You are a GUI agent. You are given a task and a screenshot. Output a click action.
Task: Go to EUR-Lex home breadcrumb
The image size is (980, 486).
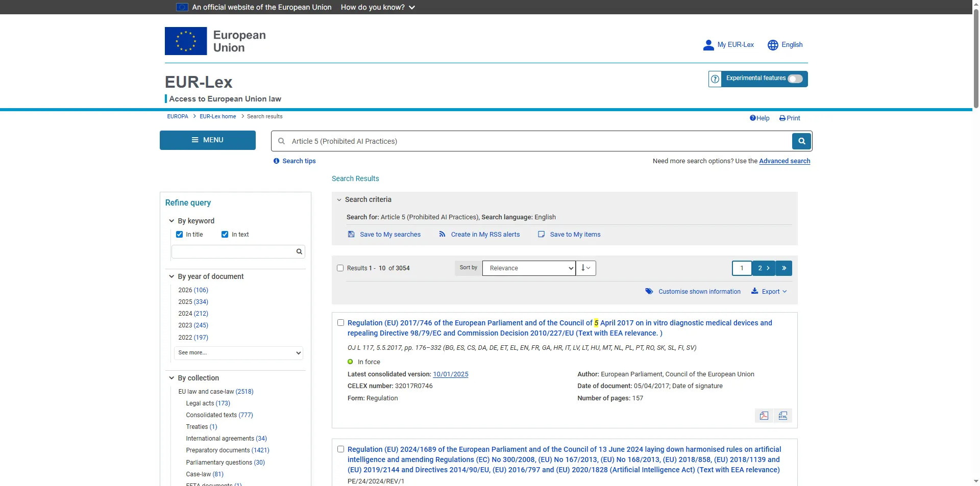218,117
